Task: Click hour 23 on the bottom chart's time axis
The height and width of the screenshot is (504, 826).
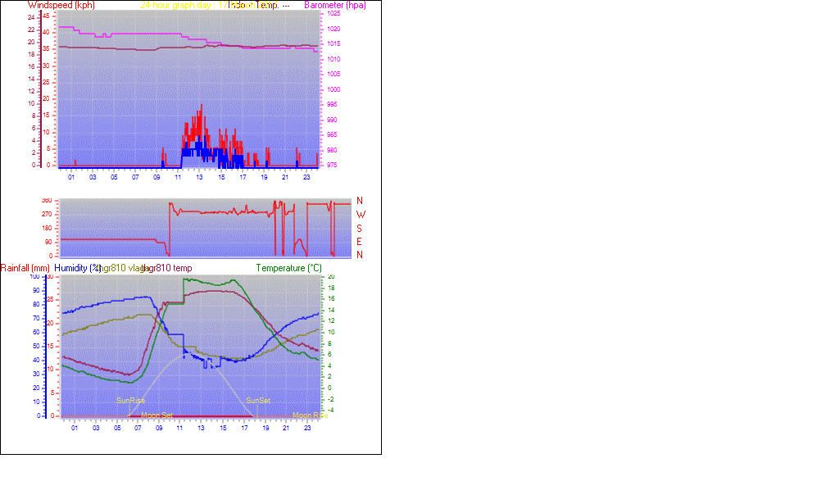Action: click(306, 428)
